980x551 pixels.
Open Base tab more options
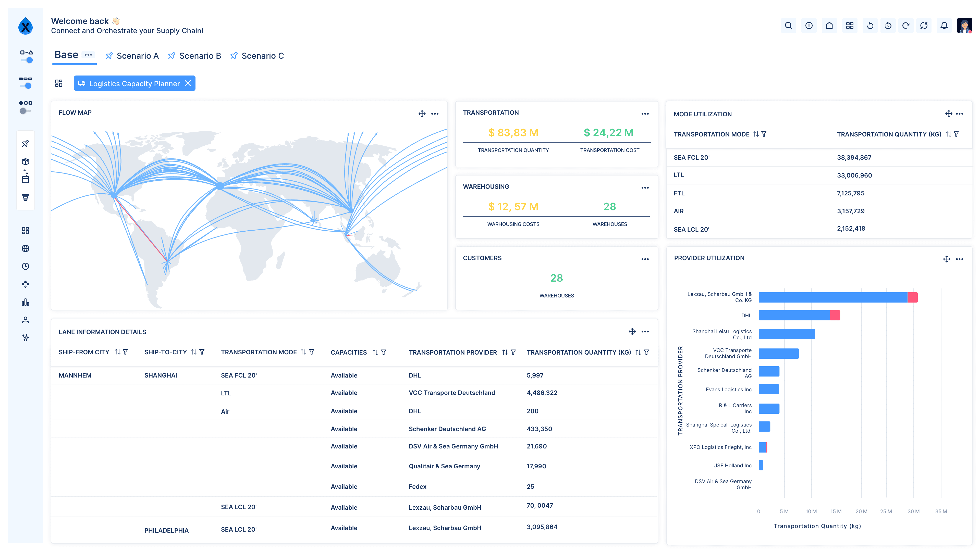pyautogui.click(x=88, y=55)
